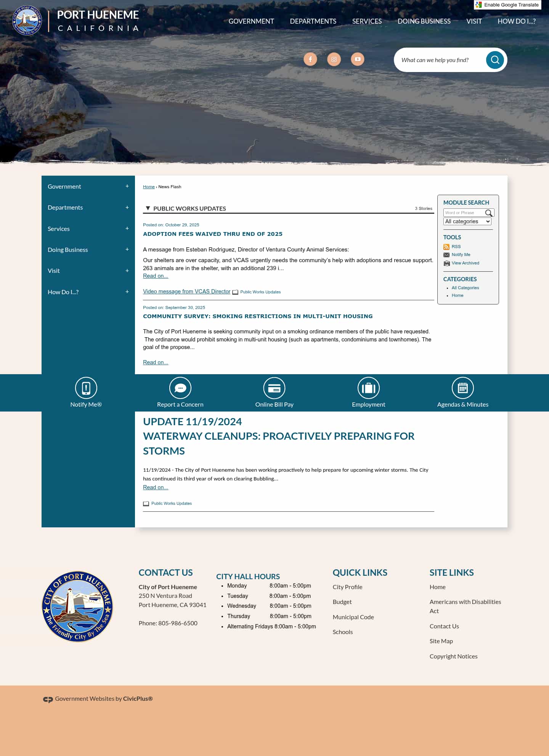Open Contact Us site link
The image size is (549, 756).
point(444,626)
